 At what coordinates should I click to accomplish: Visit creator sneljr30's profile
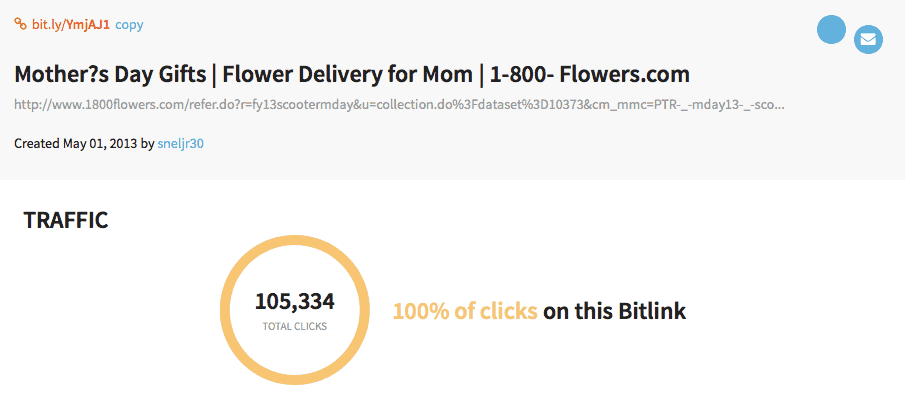[x=180, y=144]
